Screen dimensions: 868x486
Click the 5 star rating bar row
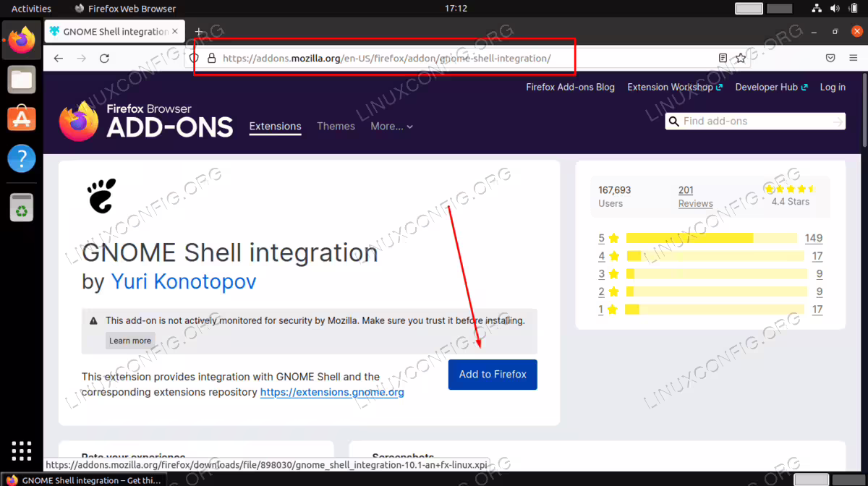pyautogui.click(x=710, y=238)
